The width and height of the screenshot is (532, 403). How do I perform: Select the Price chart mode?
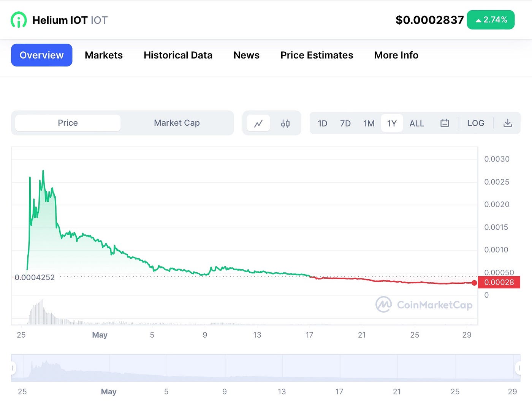pos(68,123)
